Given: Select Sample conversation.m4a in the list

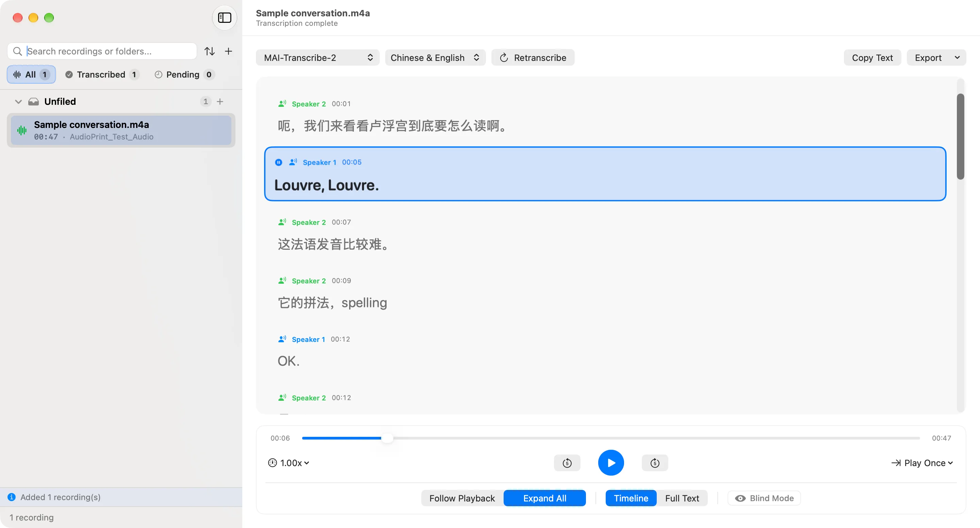Looking at the screenshot, I should pyautogui.click(x=121, y=130).
